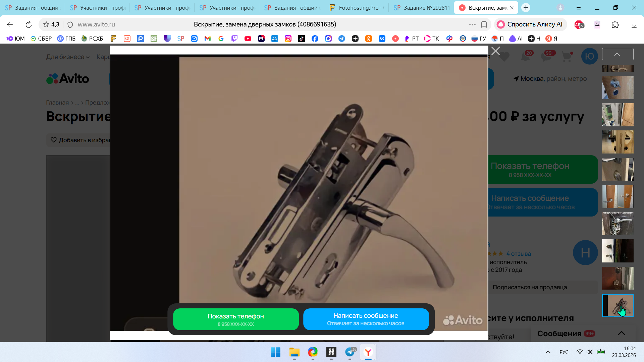Show hidden system tray icons
The image size is (644, 362).
[548, 352]
